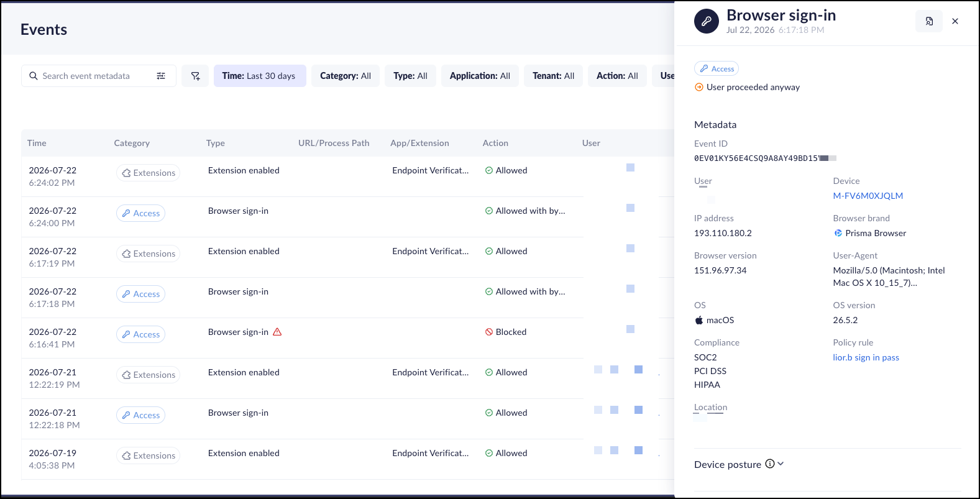Click OS version value 26.5.2
The image size is (980, 499).
point(845,320)
